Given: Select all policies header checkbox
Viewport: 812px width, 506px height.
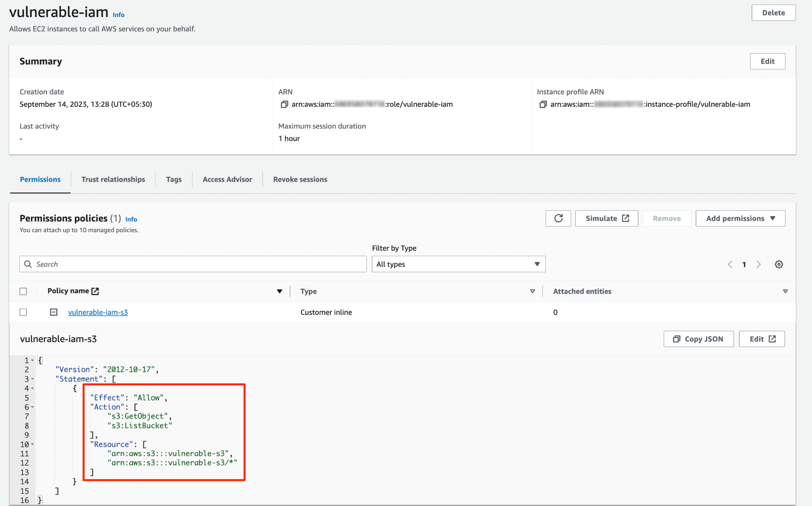Looking at the screenshot, I should tap(23, 291).
